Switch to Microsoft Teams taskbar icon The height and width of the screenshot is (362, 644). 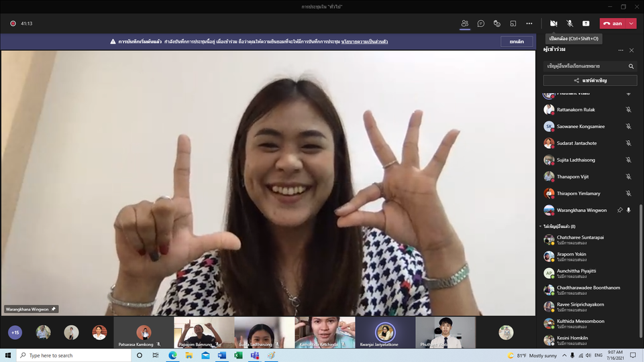click(x=255, y=355)
